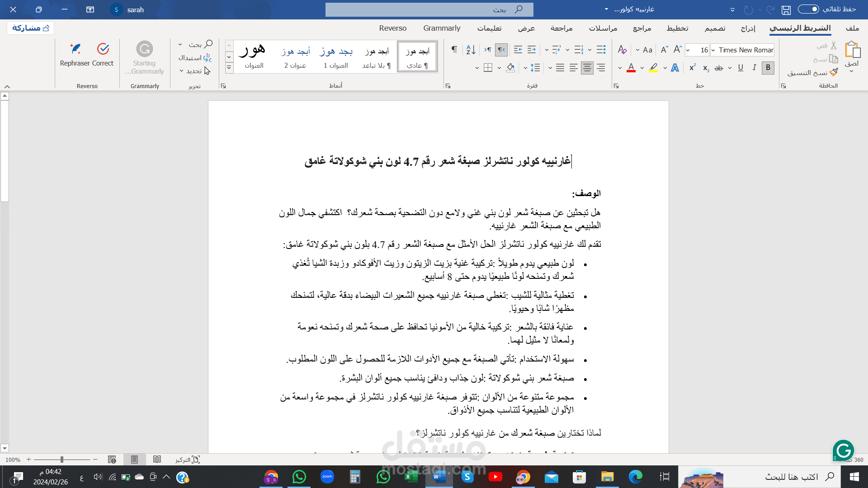Click the Borders grid icon
Screen dimensions: 868x488
coord(488,68)
